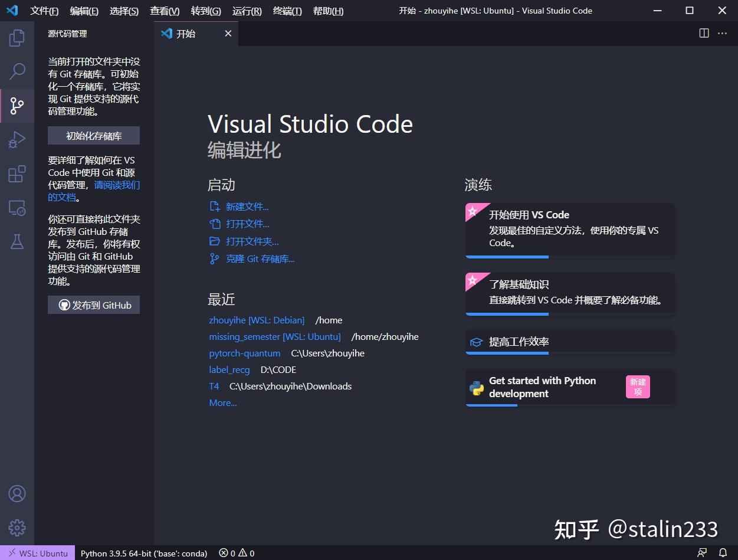738x560 pixels.
Task: Open the Run and Debug icon
Action: 17,140
